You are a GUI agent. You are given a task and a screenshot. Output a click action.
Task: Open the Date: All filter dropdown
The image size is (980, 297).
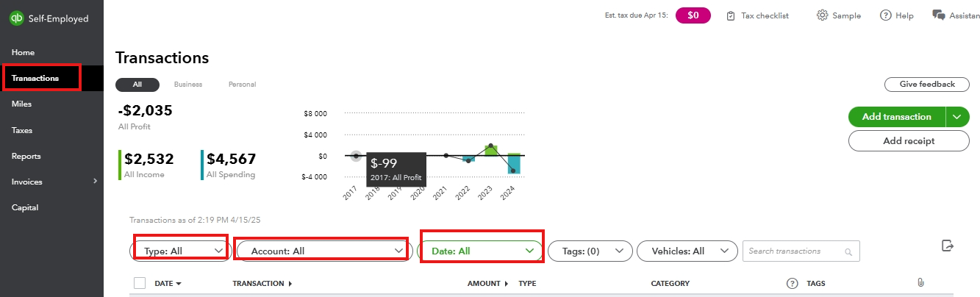(x=480, y=251)
